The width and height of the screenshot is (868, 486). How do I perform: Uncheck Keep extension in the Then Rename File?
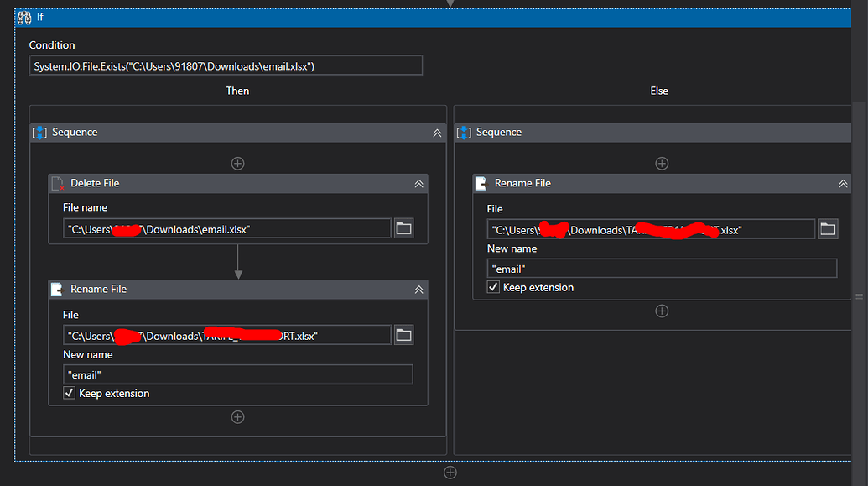click(x=69, y=393)
